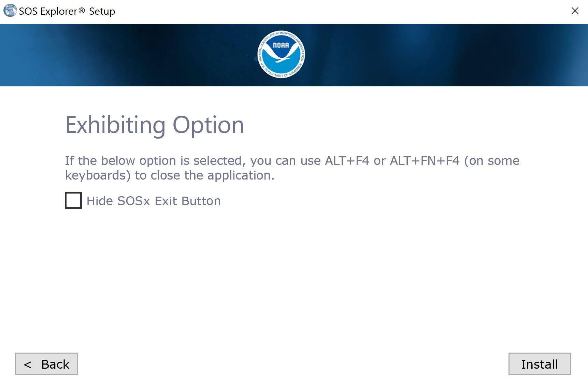
Task: Go back with the Back button
Action: [46, 364]
